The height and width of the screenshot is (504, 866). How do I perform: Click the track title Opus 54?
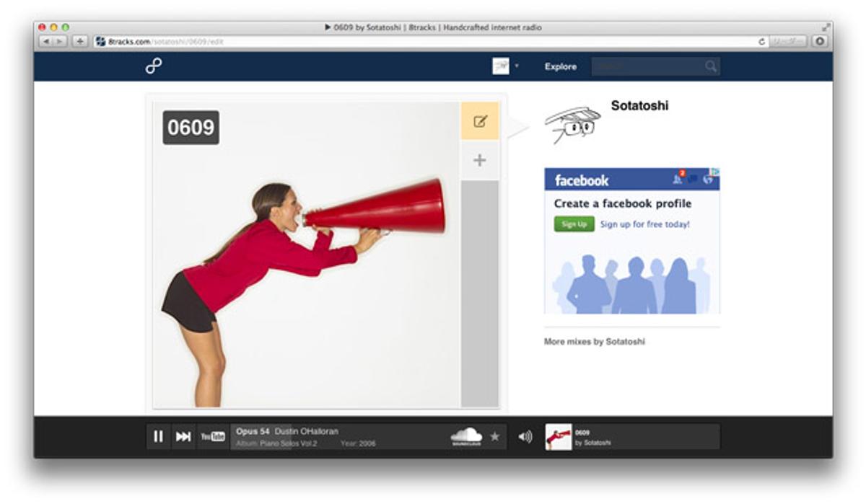click(x=253, y=431)
